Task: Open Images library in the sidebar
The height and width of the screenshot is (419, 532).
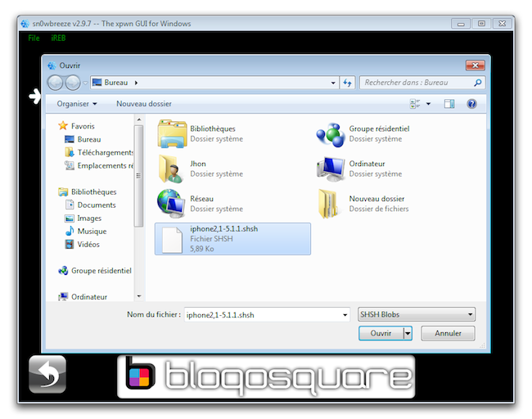Action: (89, 219)
